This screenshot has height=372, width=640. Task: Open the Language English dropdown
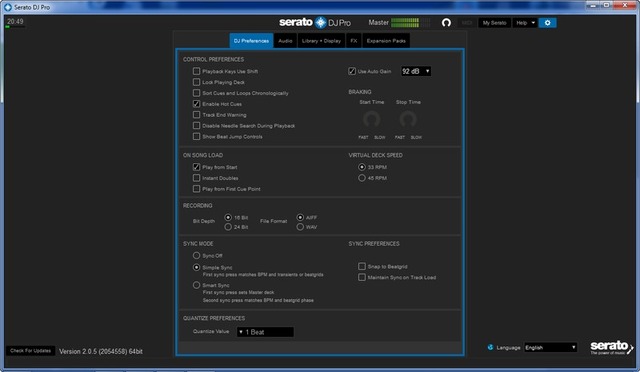[x=551, y=347]
